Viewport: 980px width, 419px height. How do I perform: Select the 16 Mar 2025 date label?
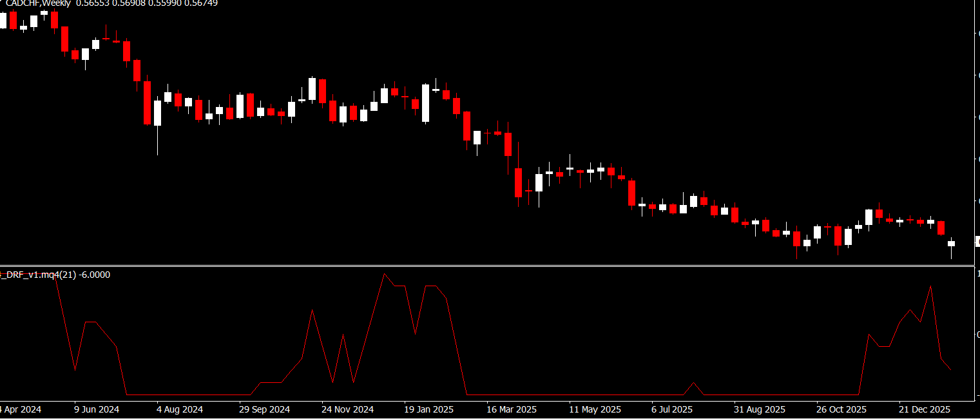point(512,409)
